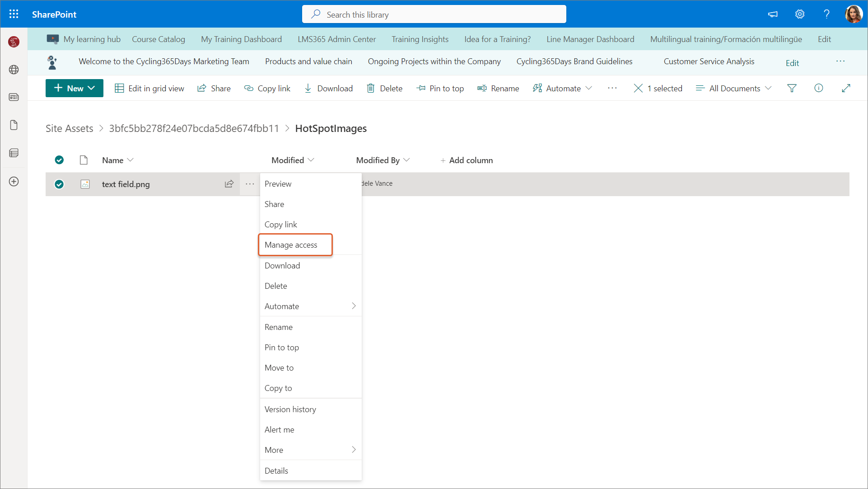Open the Name column sort dropdown
868x489 pixels.
[x=118, y=160]
